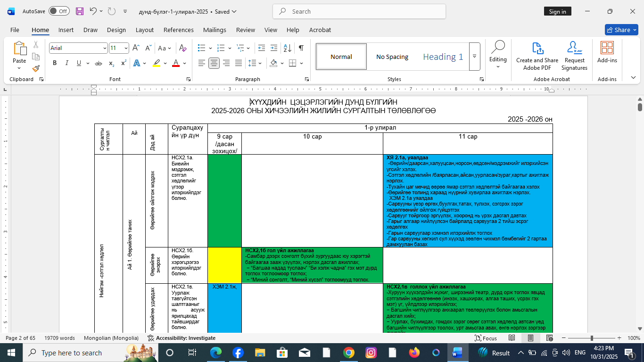Open the font name Arial dropdown
Image resolution: width=644 pixels, height=362 pixels.
[105, 48]
